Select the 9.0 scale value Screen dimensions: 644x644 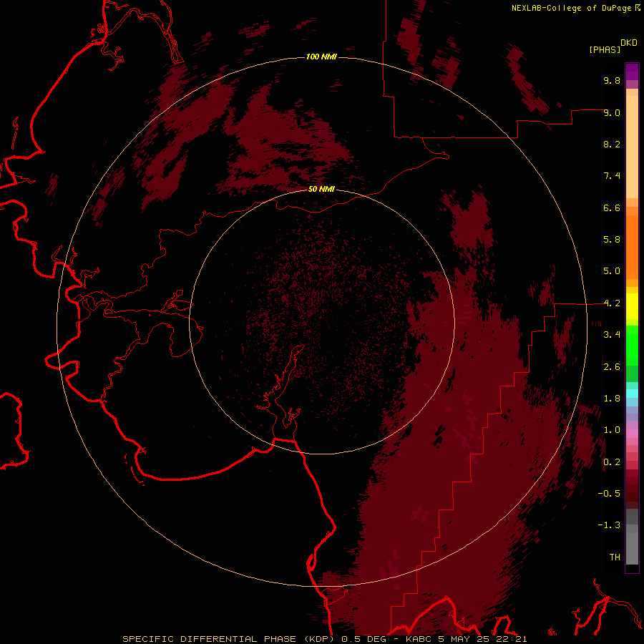click(x=612, y=112)
